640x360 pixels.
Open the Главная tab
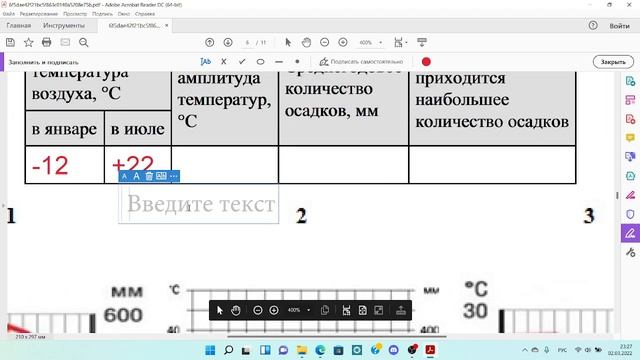[19, 25]
